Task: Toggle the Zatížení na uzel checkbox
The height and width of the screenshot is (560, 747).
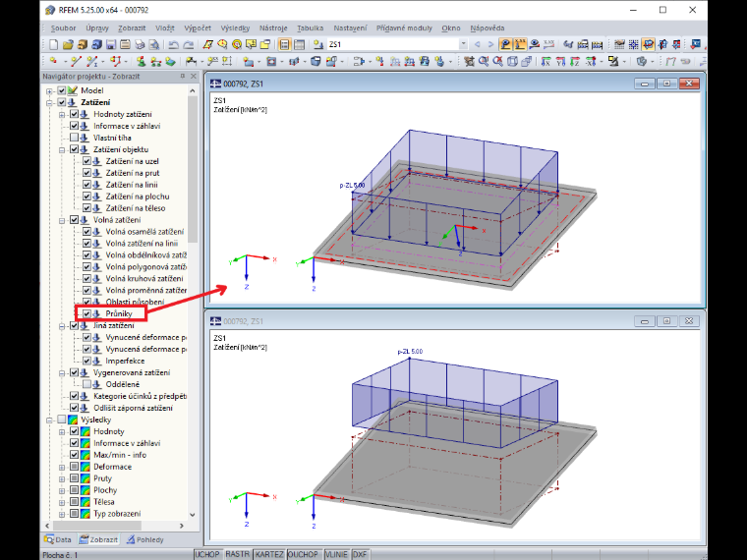Action: coord(86,161)
